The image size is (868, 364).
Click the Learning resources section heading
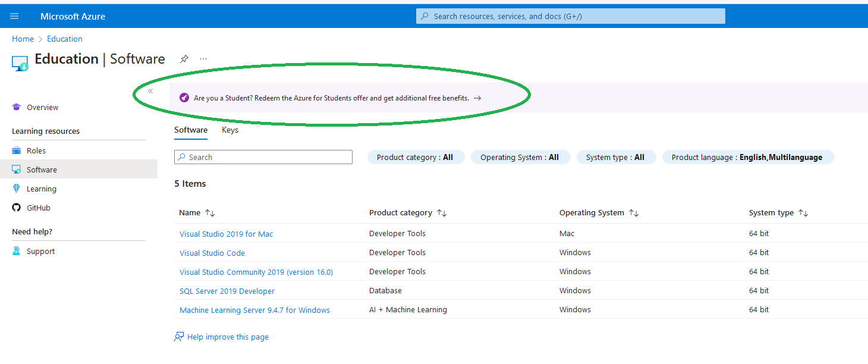(x=46, y=131)
